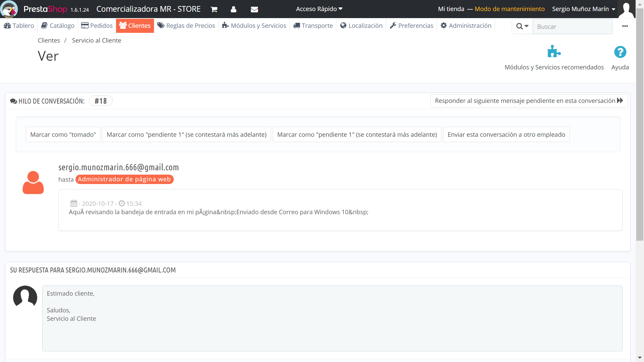Click Responder al siguiente mensaje pendiente button
Viewport: 644px width, 362px height.
tap(529, 101)
